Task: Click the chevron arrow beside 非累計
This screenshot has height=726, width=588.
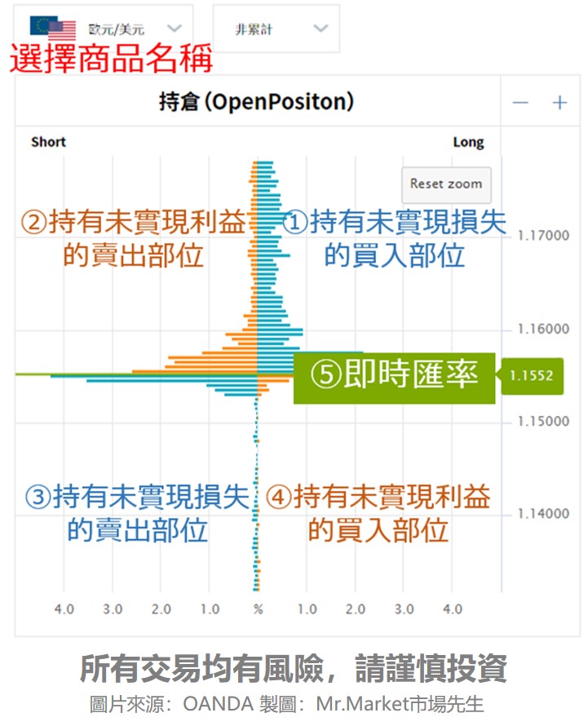Action: [321, 29]
